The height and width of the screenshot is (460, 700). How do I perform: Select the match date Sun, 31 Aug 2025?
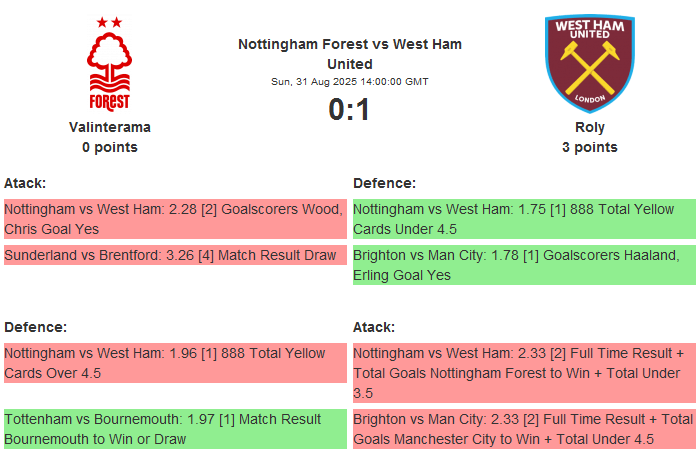coord(350,82)
